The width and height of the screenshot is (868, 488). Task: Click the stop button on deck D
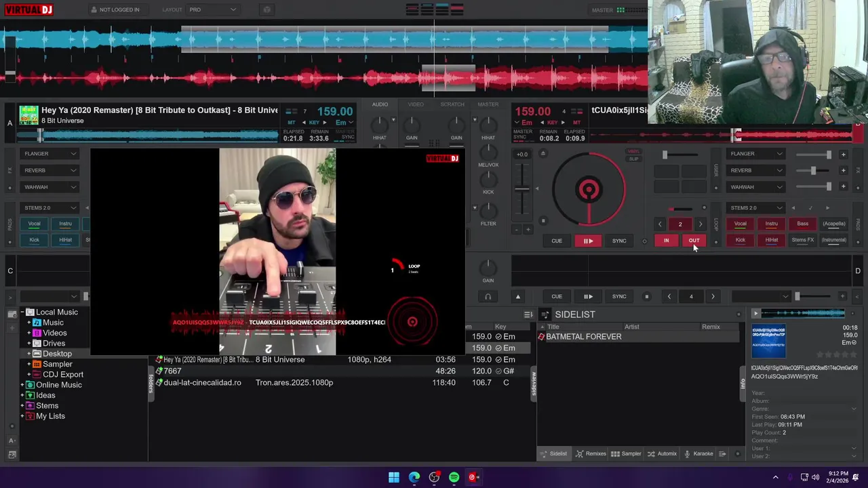pyautogui.click(x=646, y=296)
